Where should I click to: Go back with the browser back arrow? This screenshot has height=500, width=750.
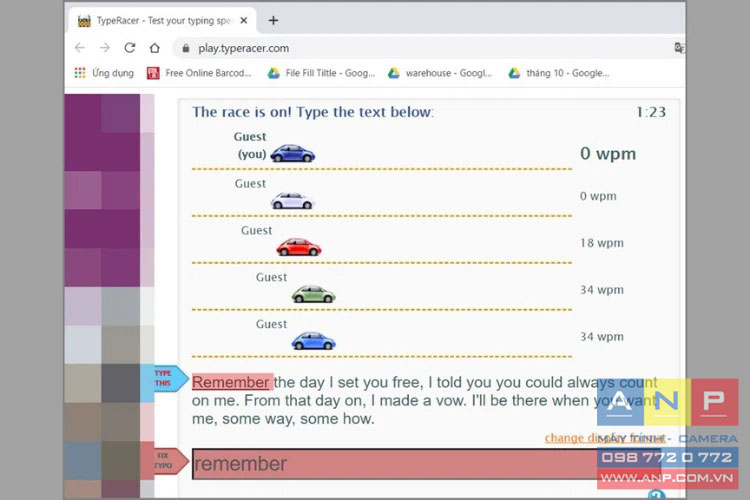80,48
